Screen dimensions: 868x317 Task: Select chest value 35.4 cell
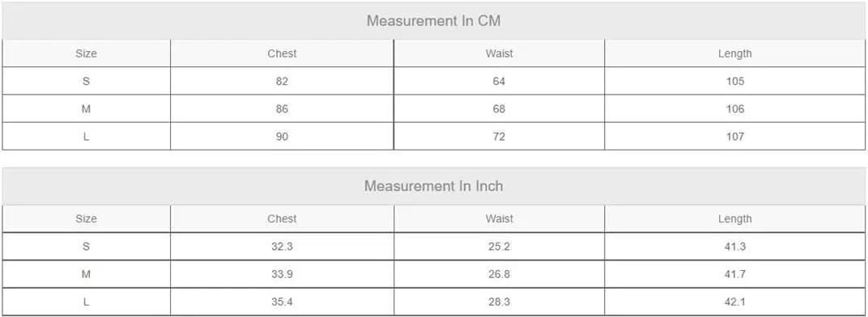click(x=282, y=302)
